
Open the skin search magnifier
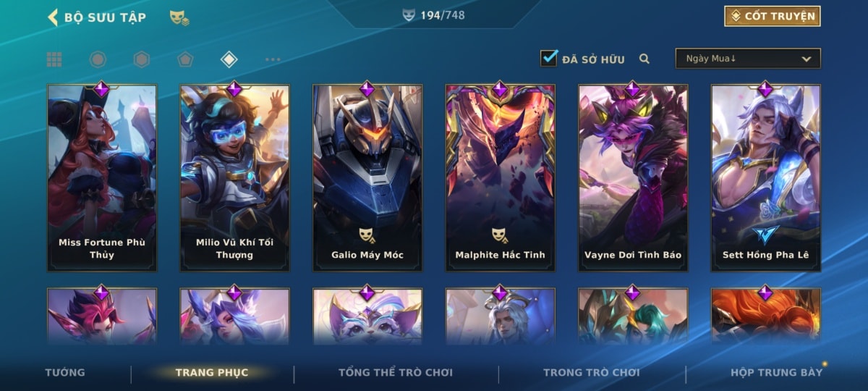[644, 59]
